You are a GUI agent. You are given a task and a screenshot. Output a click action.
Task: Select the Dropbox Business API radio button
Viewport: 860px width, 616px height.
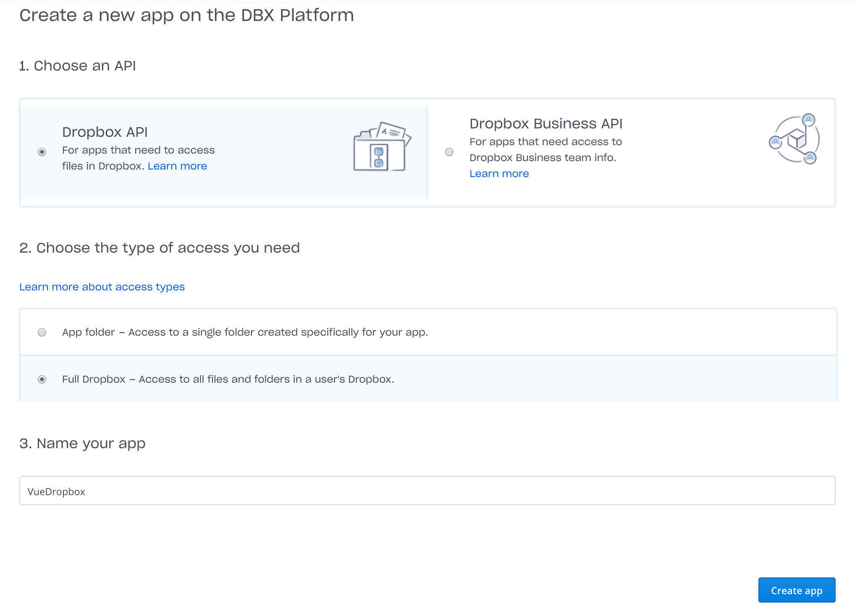tap(449, 152)
